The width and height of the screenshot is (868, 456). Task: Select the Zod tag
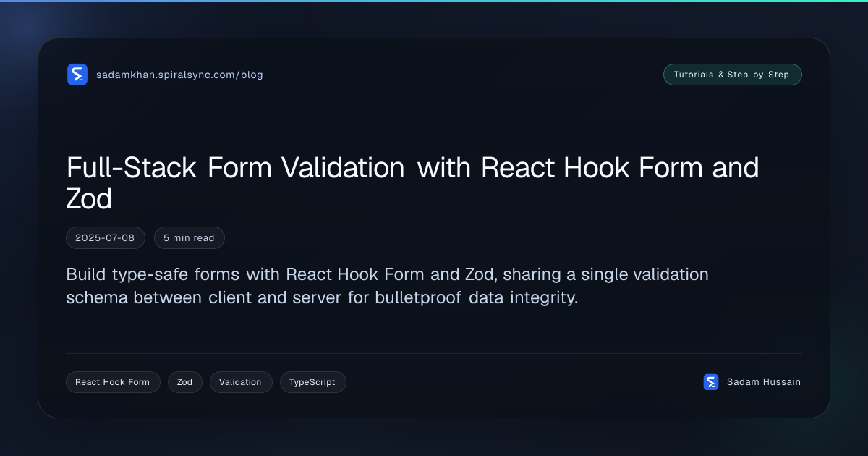(184, 382)
